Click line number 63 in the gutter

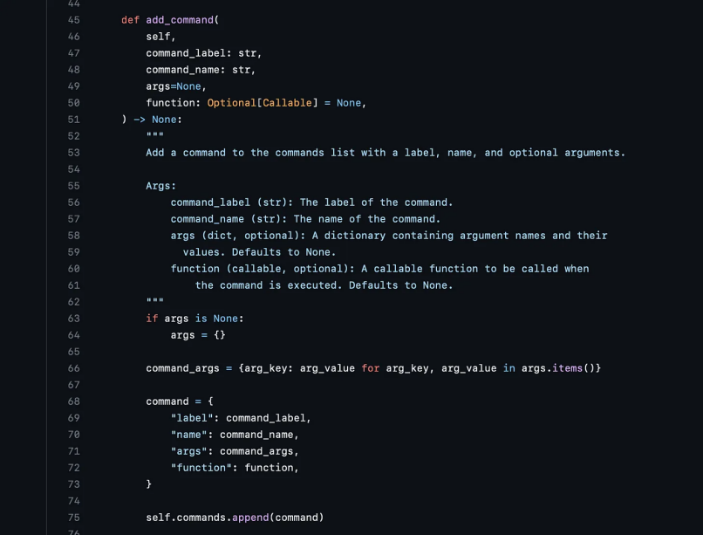(x=74, y=319)
